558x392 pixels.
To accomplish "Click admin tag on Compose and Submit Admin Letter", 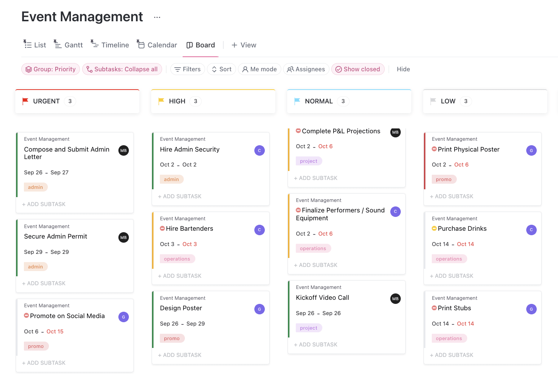I will coord(35,187).
